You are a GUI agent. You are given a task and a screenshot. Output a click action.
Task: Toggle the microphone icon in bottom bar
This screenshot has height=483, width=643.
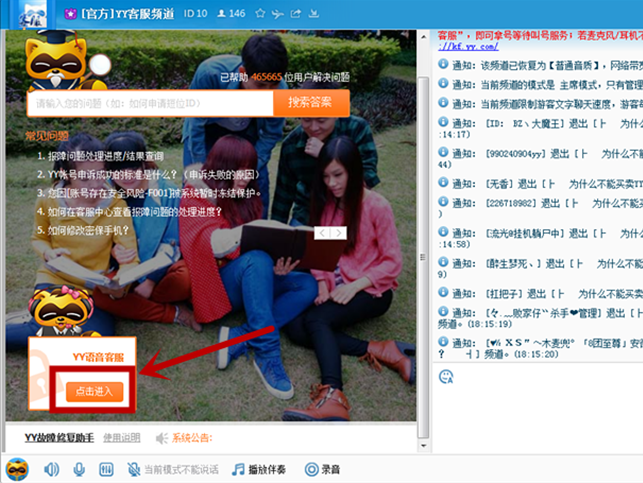(78, 469)
